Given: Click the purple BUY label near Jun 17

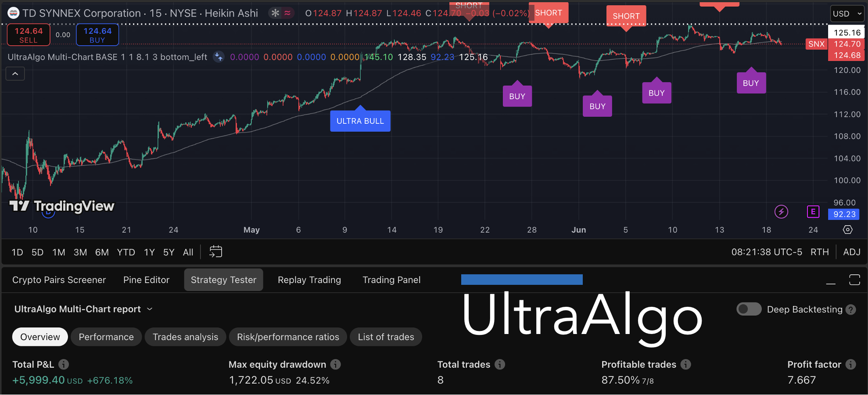Looking at the screenshot, I should [x=751, y=83].
